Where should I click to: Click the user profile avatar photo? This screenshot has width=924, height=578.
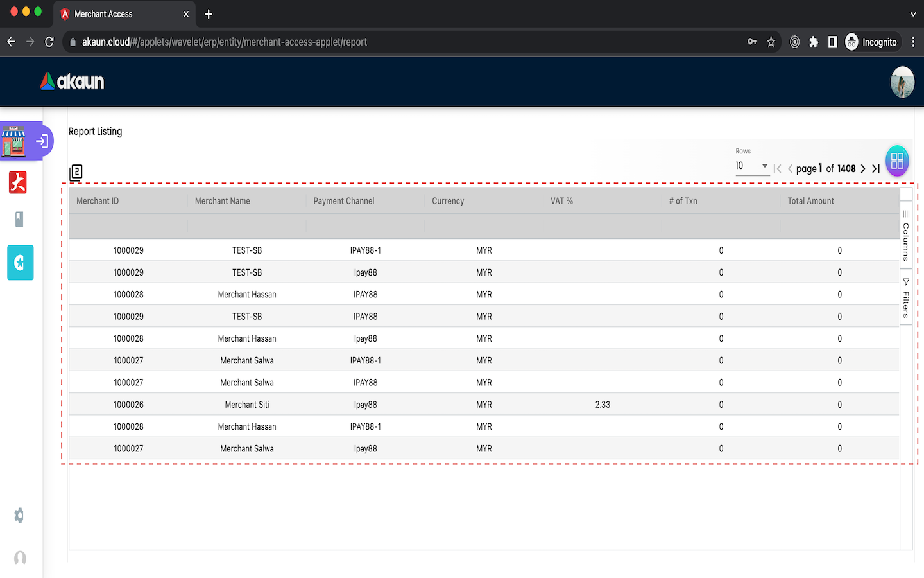coord(902,82)
